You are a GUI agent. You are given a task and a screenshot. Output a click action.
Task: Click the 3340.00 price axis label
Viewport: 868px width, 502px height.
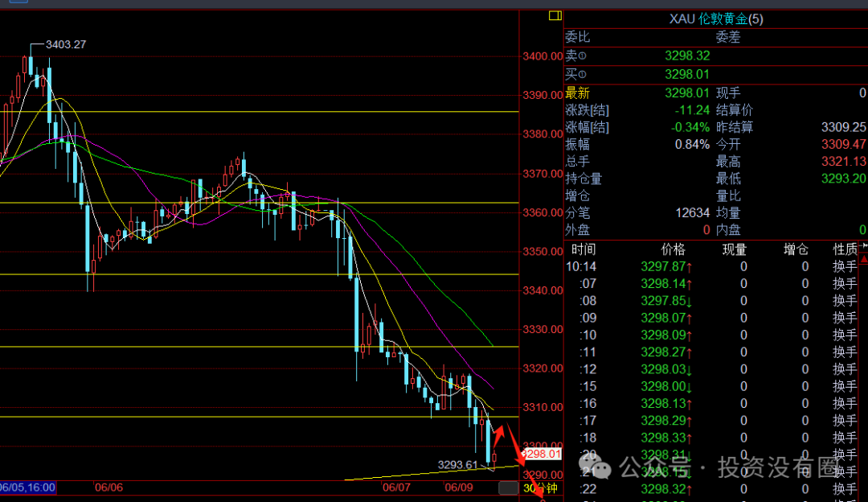coord(542,290)
